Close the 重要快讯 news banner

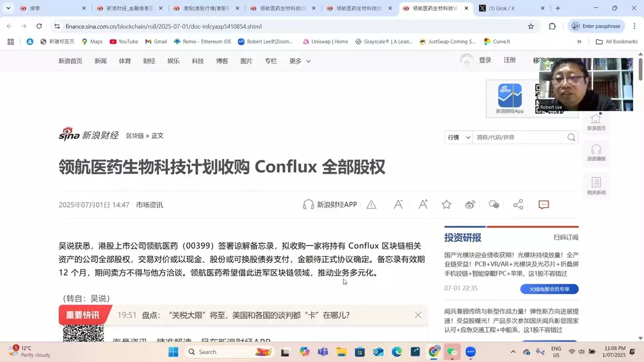coord(418,315)
